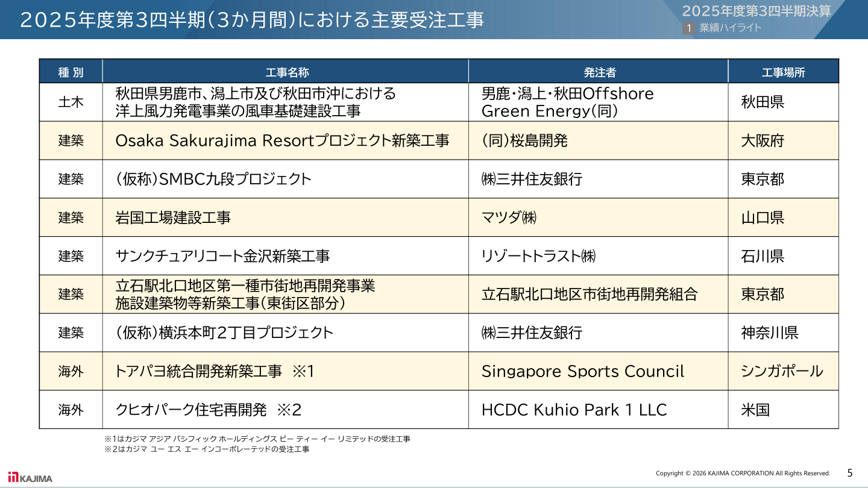
Task: Select the Singapore Sports Council cell
Action: [583, 371]
